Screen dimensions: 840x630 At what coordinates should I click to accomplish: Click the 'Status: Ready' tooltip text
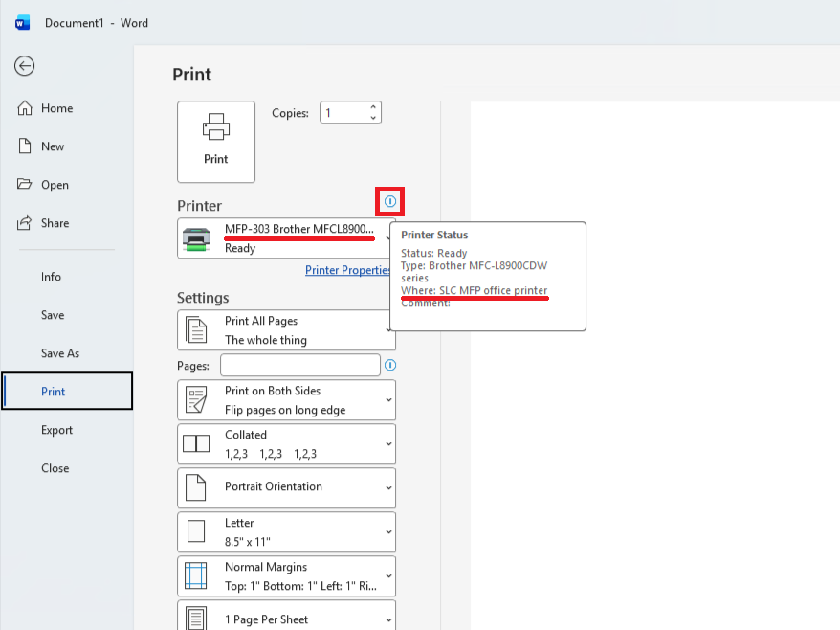pyautogui.click(x=434, y=253)
